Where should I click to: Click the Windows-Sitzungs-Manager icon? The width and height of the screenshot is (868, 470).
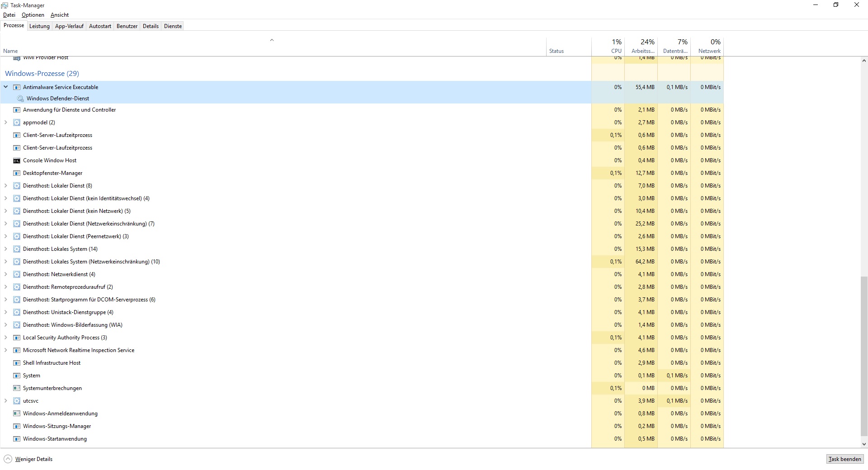pyautogui.click(x=17, y=426)
